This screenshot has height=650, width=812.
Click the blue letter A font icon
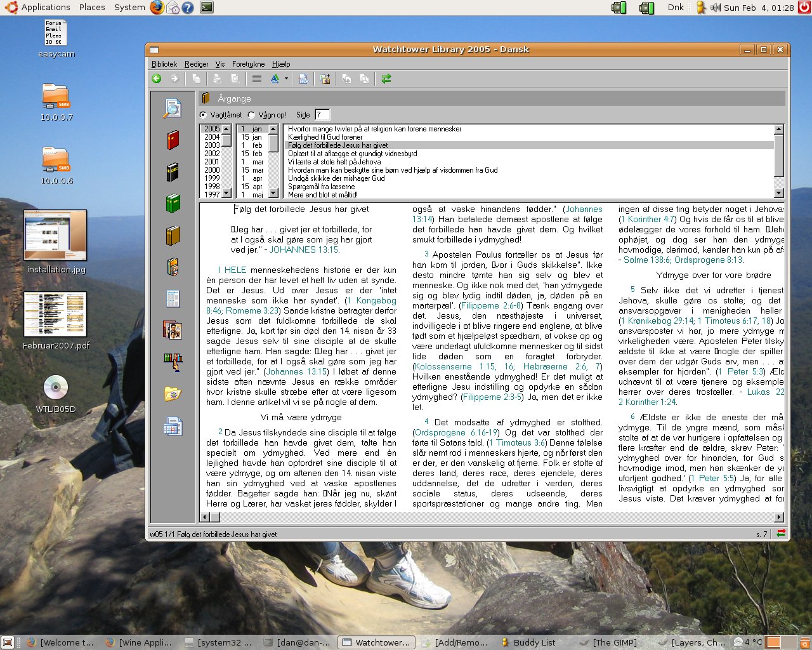tap(275, 79)
